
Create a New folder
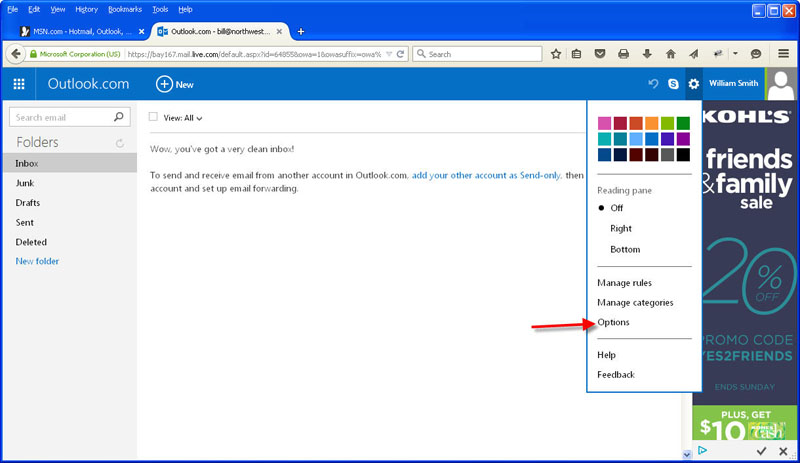37,261
